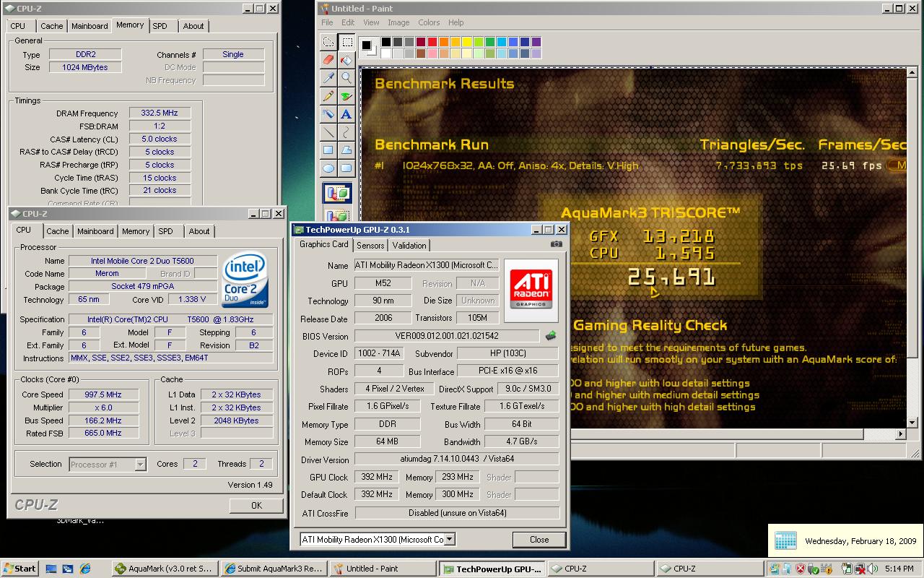Open the About tab in the top CPU-Z window
Viewport: 924px width, 578px height.
point(193,26)
